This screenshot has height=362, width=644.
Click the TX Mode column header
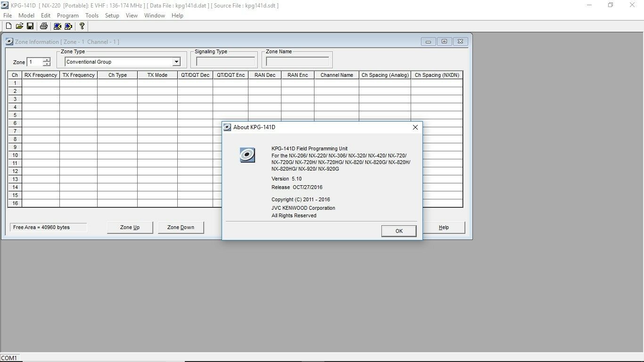pyautogui.click(x=157, y=75)
